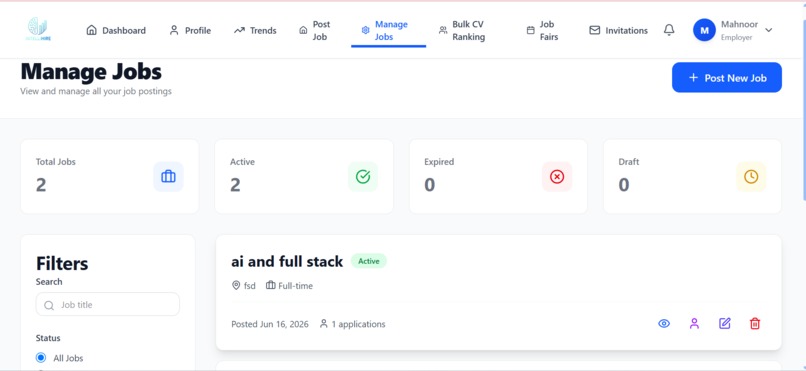
Task: Click the IntelliHire logo
Action: pos(39,29)
